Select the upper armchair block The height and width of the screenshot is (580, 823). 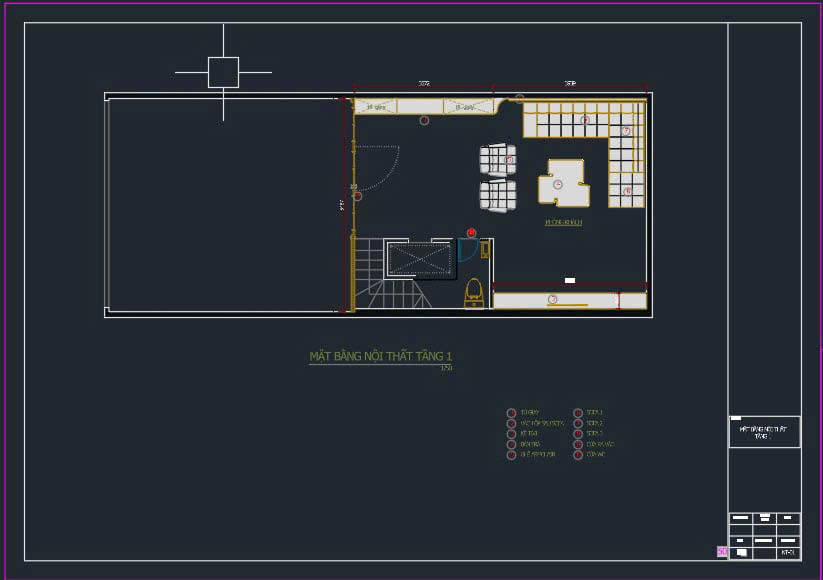tap(498, 159)
